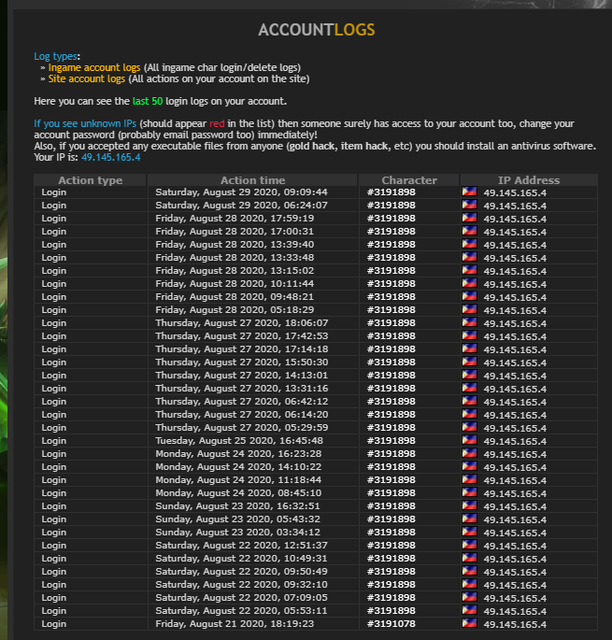The image size is (612, 640).
Task: Click the Sunday, August 23 2020, 16:32:51 time
Action: tap(237, 506)
